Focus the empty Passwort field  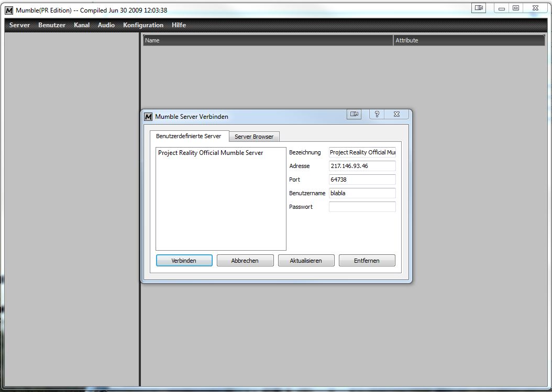362,207
